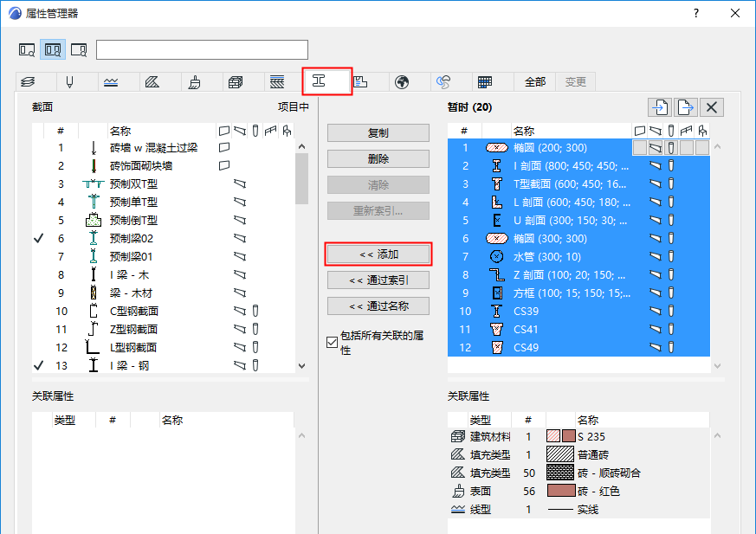Viewport: 756px width, 534px height.
Task: Click 普通砖 fill pattern swatch
Action: tap(560, 454)
